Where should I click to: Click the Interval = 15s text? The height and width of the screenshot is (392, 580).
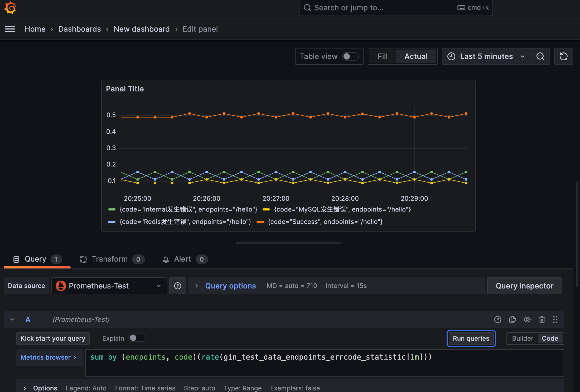(x=346, y=286)
